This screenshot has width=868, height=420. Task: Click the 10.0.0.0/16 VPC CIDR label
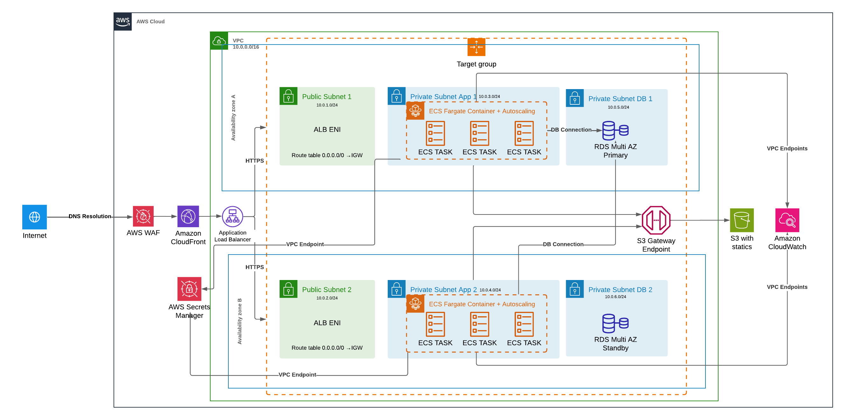tap(246, 47)
